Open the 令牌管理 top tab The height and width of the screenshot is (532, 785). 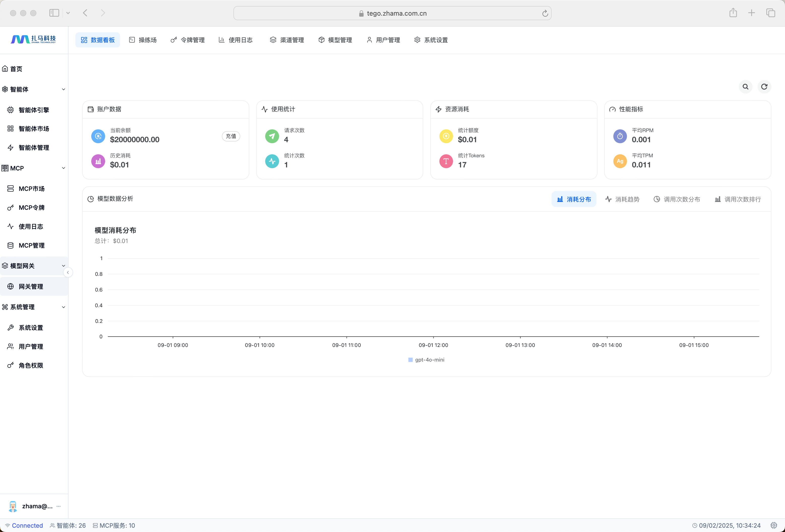click(x=188, y=40)
